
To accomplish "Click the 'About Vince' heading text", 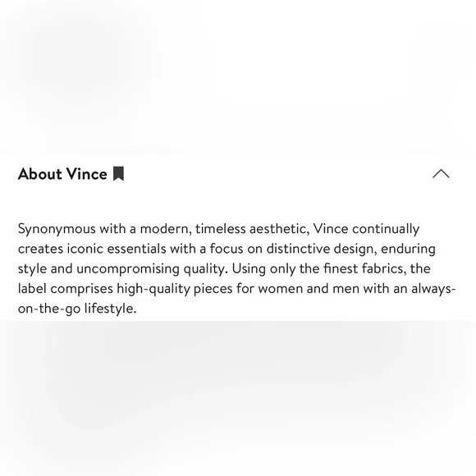I will (x=62, y=174).
